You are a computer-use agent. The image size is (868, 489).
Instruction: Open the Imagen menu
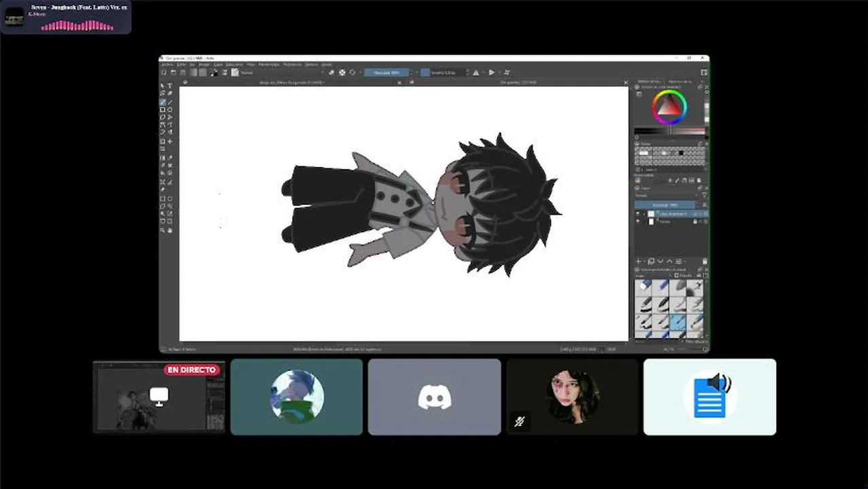coord(204,65)
